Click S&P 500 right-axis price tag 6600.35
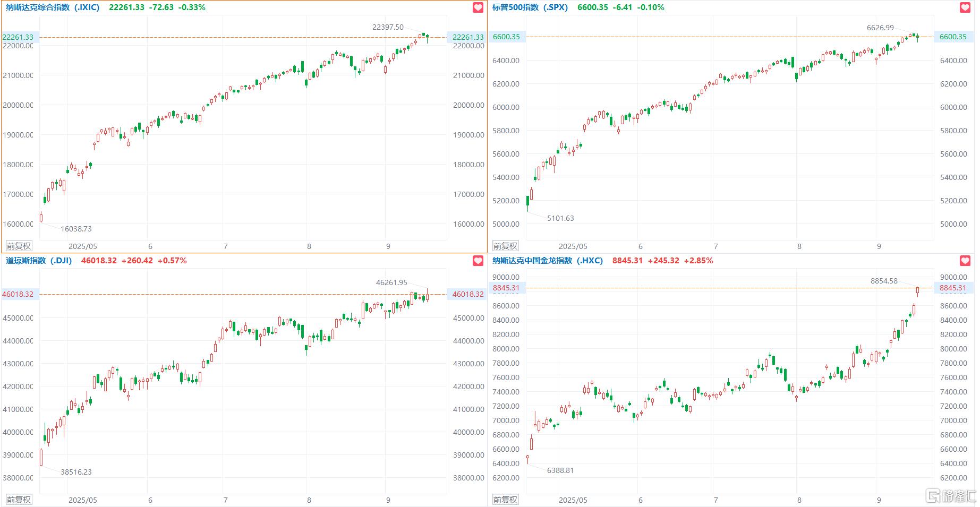 [x=953, y=37]
